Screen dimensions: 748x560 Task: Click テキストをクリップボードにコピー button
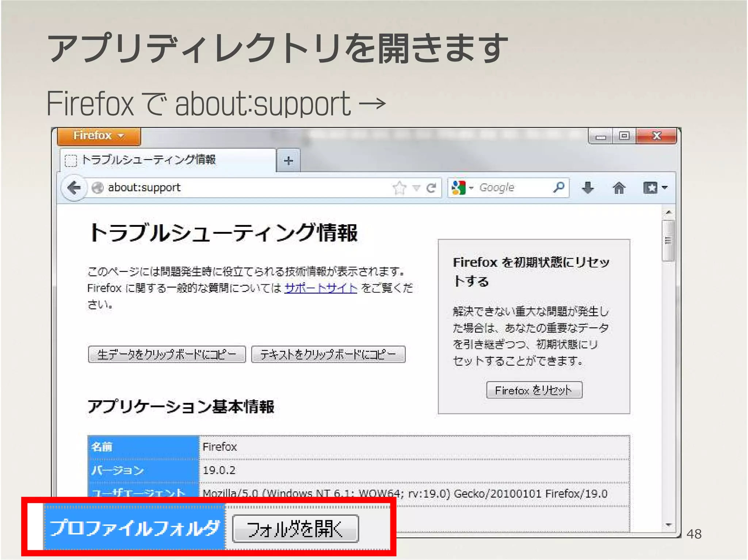point(328,354)
